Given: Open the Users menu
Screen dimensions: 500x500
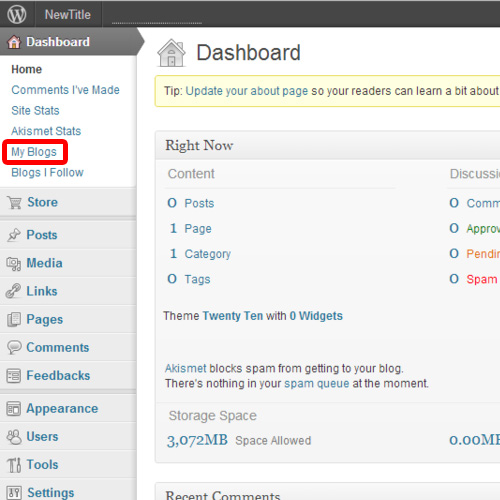Looking at the screenshot, I should pos(68,437).
